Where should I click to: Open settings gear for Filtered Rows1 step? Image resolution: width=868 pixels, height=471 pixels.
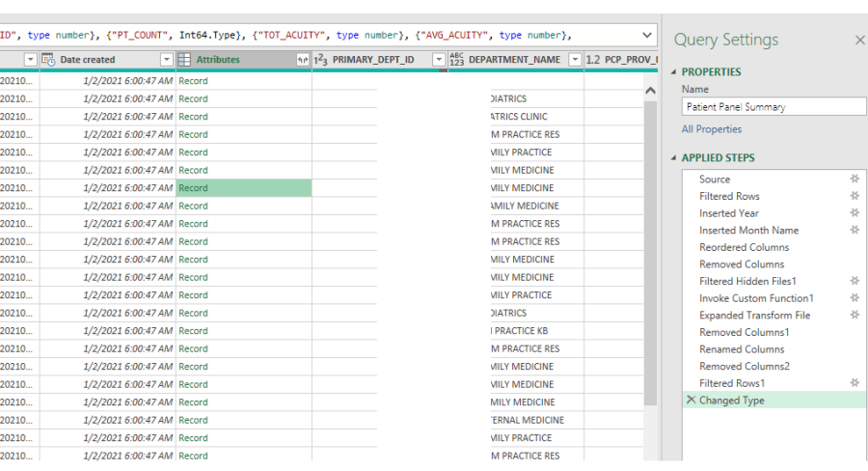coord(854,383)
